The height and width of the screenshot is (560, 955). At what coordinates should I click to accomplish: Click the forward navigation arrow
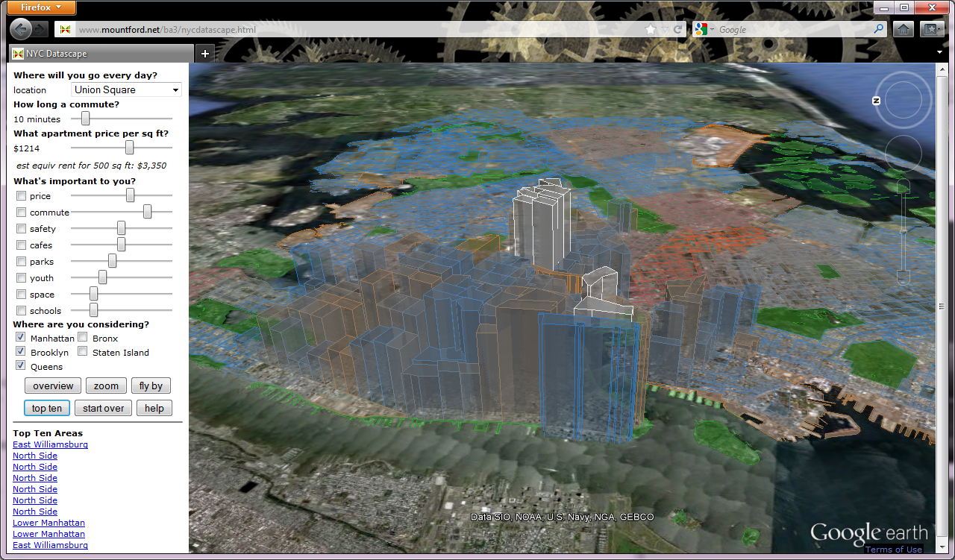[x=40, y=30]
